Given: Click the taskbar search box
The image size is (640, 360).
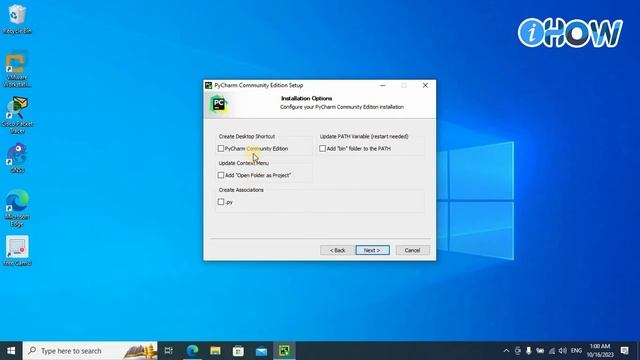Looking at the screenshot, I should [90, 351].
